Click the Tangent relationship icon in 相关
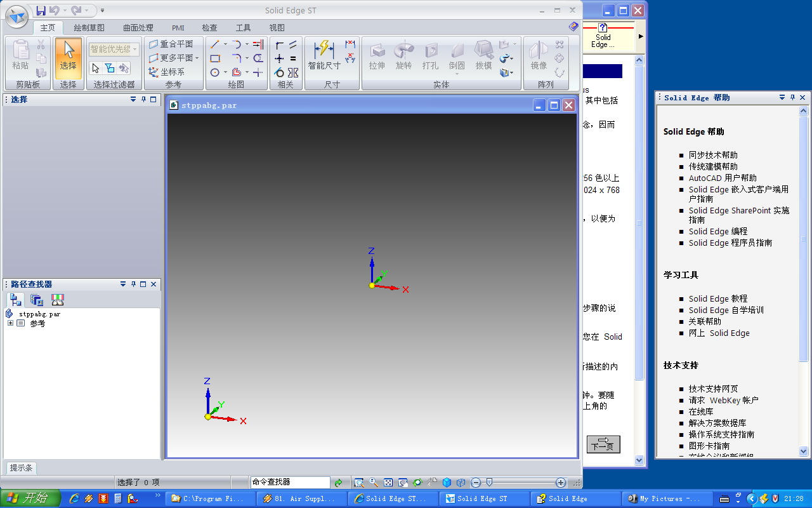This screenshot has width=812, height=508. [x=279, y=72]
